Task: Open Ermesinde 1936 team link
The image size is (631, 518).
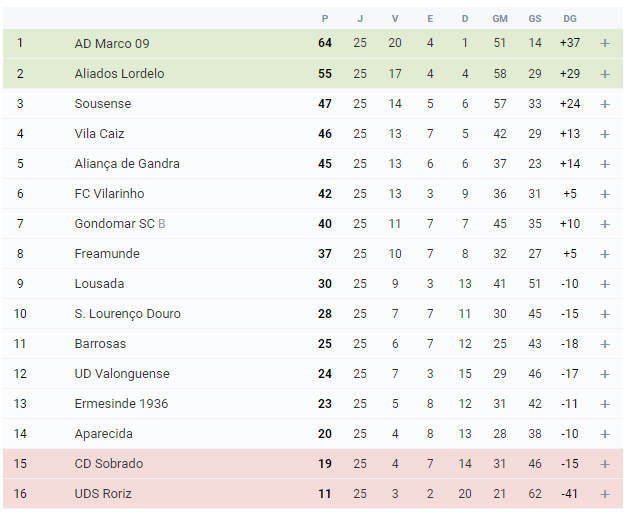Action: 121,404
